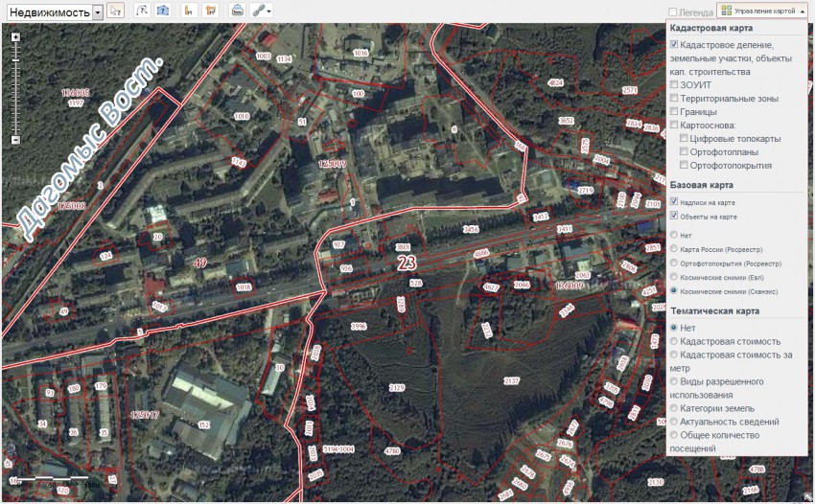
Task: Check the ЗОУИТ layer checkbox
Action: (x=675, y=85)
